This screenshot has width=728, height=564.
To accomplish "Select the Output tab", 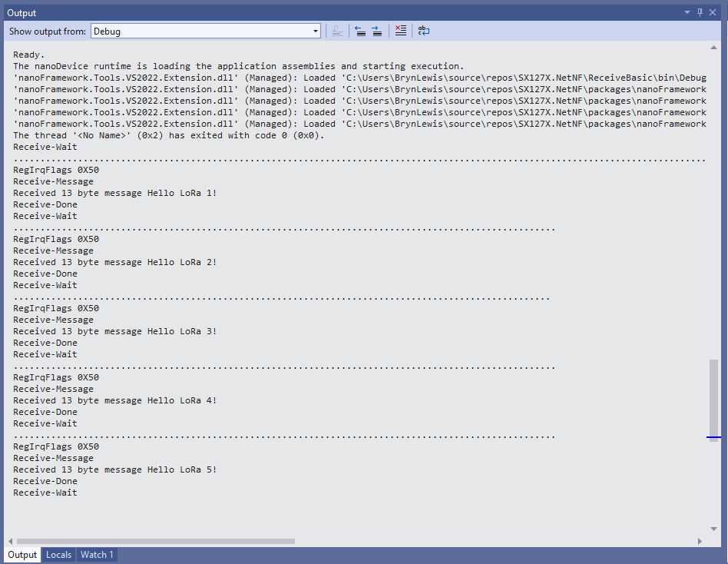I will 22,555.
